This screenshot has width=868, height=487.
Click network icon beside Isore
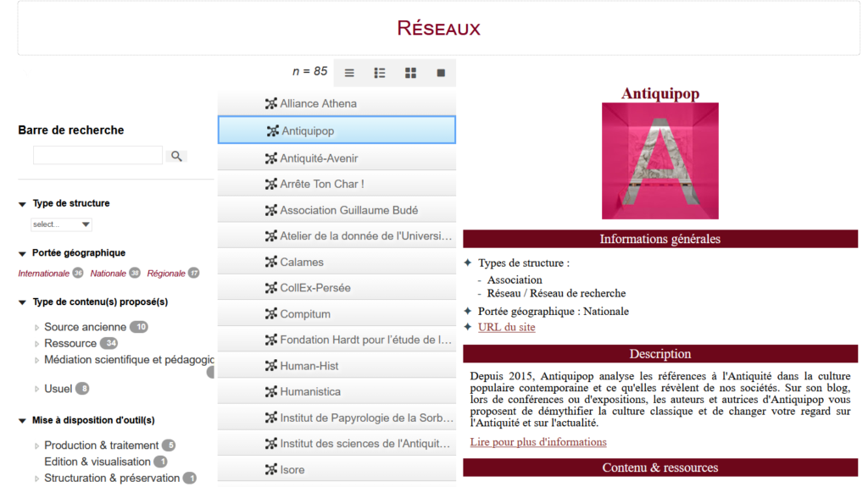tap(270, 470)
